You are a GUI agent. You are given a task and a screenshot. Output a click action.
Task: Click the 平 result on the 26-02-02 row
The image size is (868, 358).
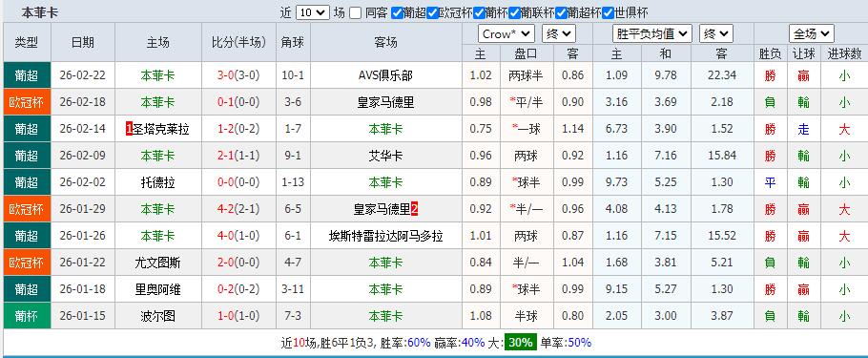pyautogui.click(x=770, y=182)
